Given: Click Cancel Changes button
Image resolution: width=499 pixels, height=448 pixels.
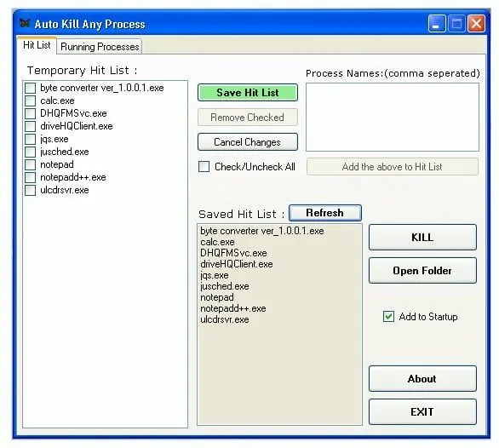Looking at the screenshot, I should pyautogui.click(x=248, y=142).
